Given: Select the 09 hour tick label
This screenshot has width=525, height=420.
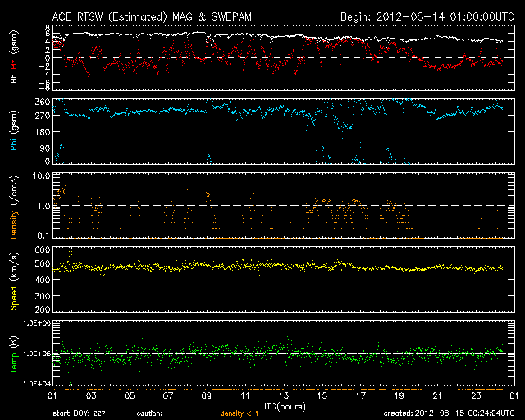Looking at the screenshot, I should [208, 396].
